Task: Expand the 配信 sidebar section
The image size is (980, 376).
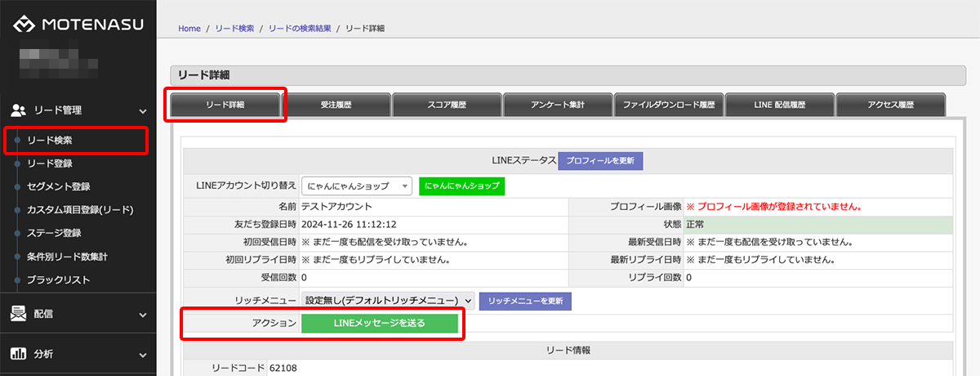Action: (x=143, y=314)
